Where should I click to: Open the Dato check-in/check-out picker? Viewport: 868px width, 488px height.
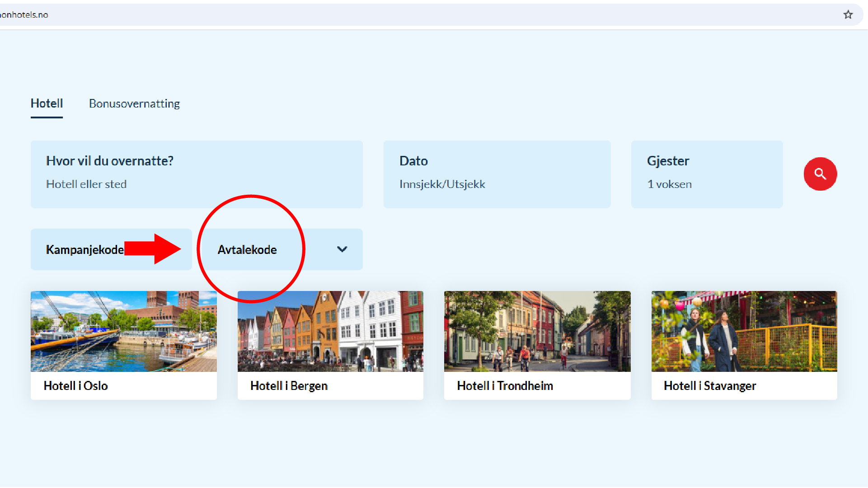click(497, 174)
